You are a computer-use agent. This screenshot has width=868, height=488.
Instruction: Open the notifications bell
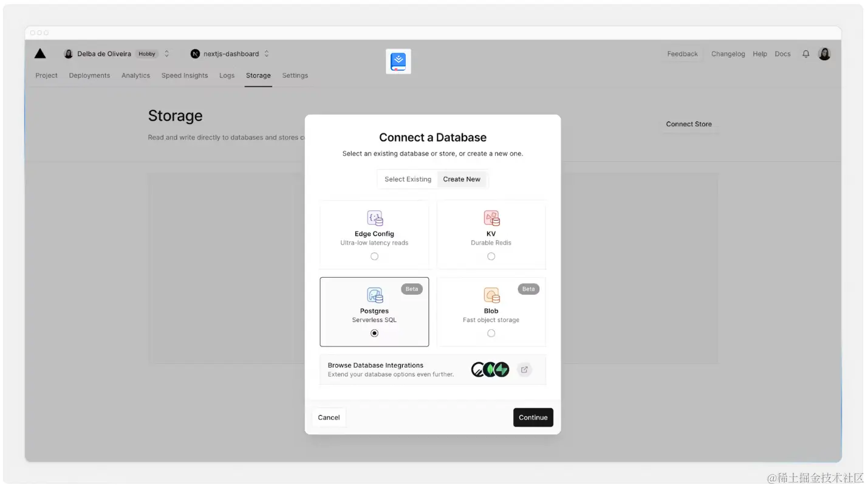(x=806, y=53)
